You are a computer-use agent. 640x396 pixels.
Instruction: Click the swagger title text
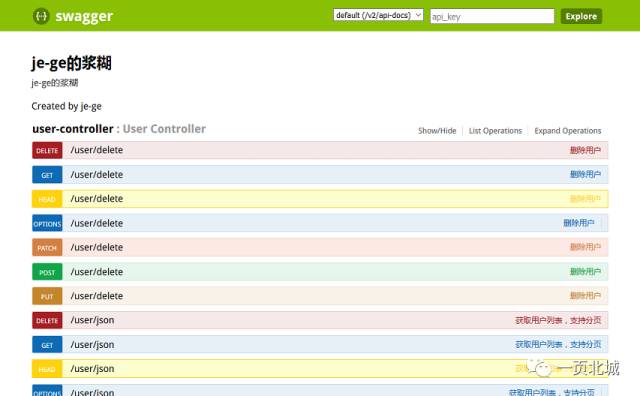coord(84,16)
